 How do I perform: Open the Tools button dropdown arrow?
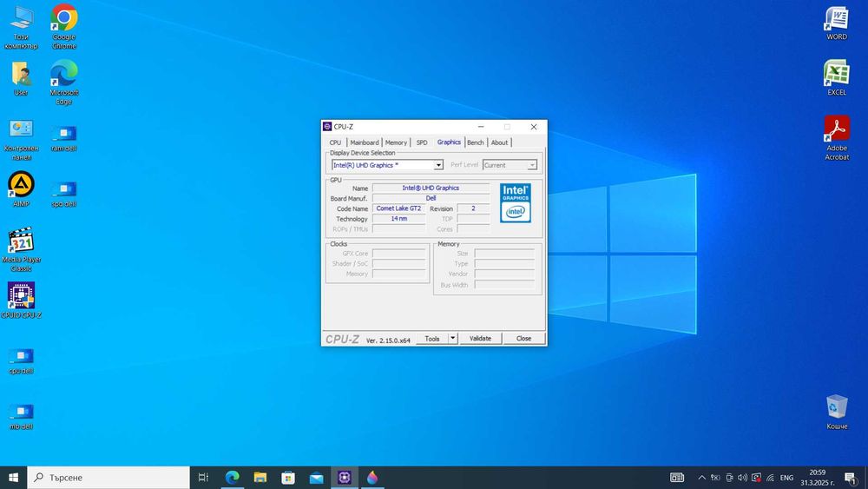click(453, 339)
